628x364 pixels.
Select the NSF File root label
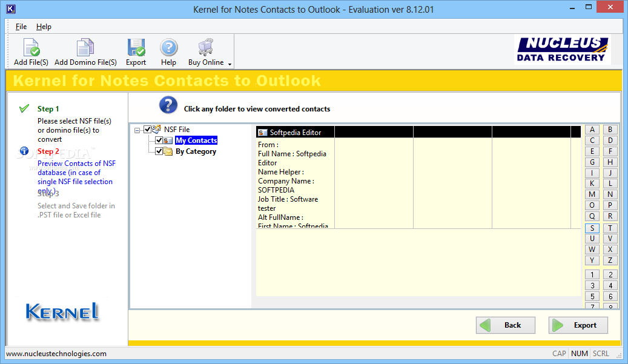[177, 130]
